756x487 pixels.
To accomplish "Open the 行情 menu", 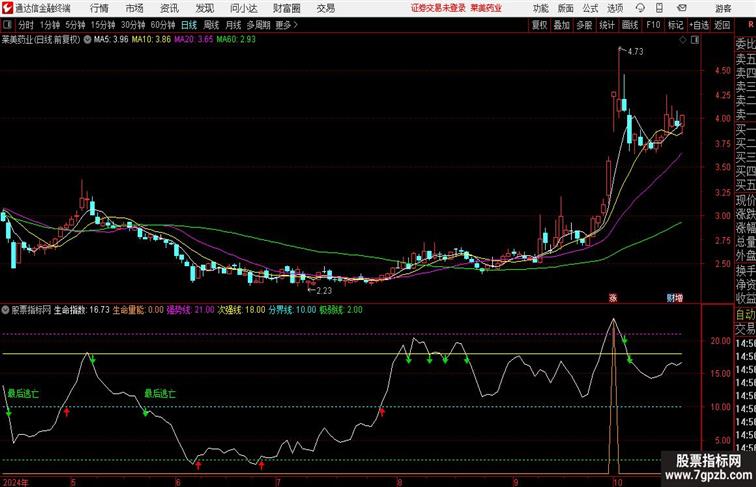I will [x=99, y=8].
